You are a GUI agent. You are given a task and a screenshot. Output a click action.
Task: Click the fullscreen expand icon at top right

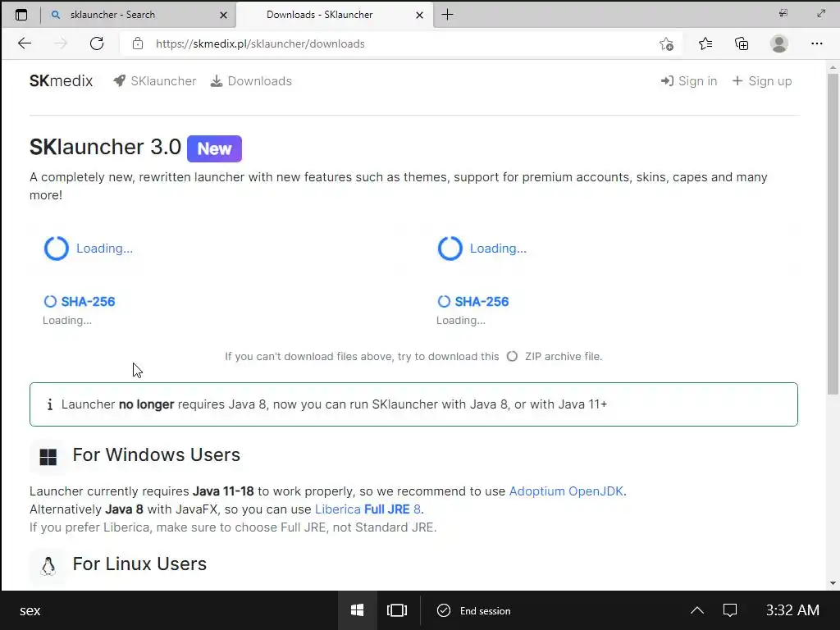tap(820, 14)
